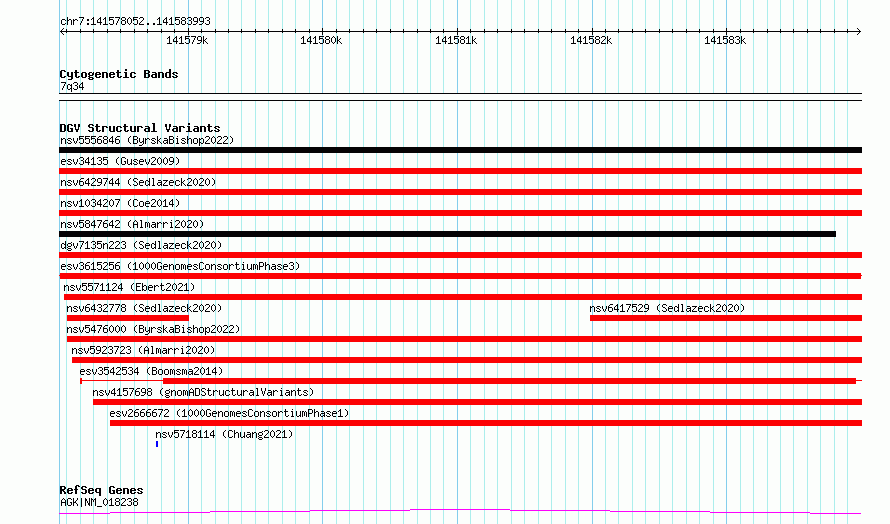This screenshot has height=524, width=890.
Task: Select the red bar under nsv6417529
Action: (726, 318)
